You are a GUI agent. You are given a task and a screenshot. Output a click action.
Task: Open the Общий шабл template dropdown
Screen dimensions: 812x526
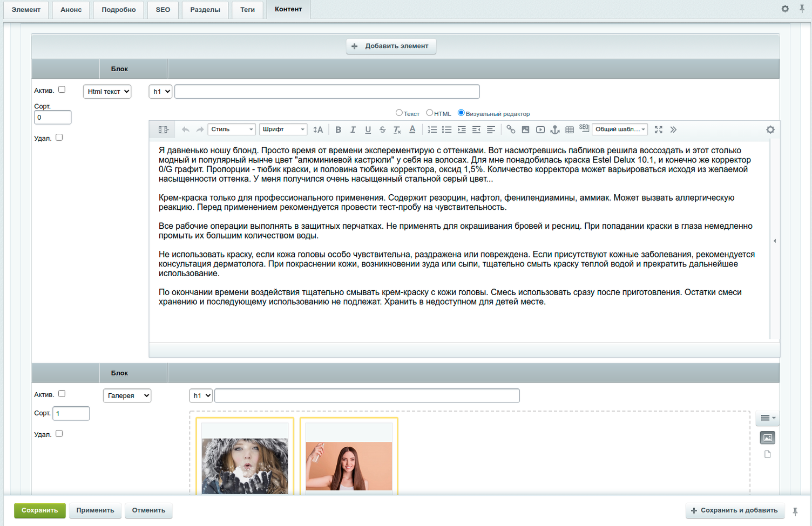(619, 129)
